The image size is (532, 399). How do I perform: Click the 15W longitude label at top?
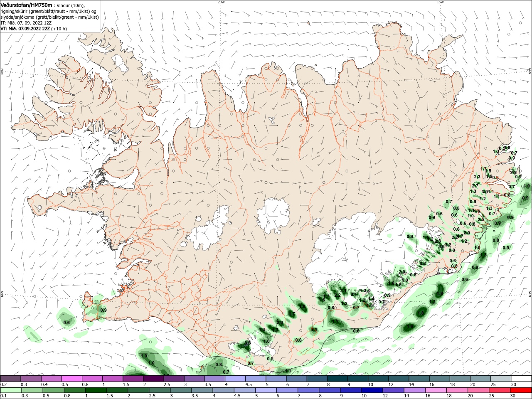point(440,2)
